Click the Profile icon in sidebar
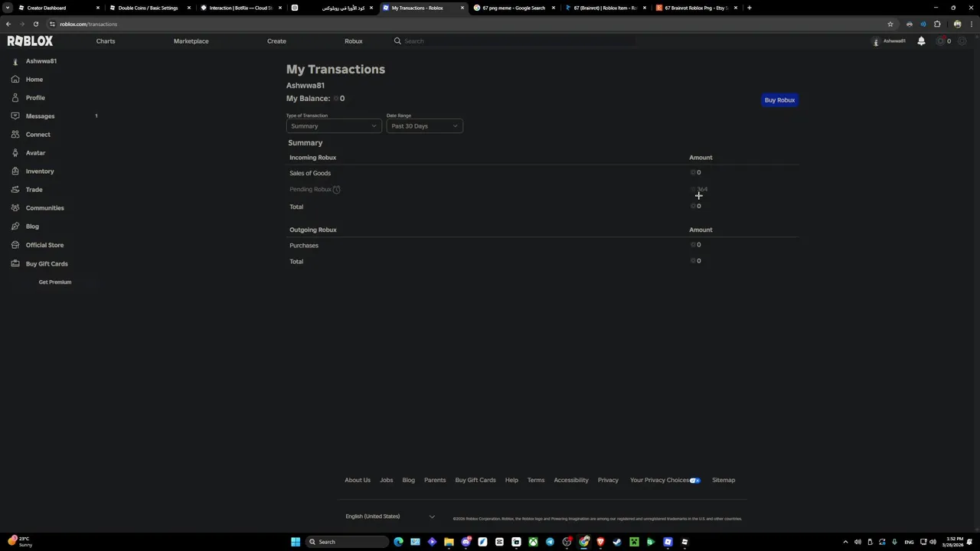Viewport: 980px width, 551px height. click(x=15, y=97)
